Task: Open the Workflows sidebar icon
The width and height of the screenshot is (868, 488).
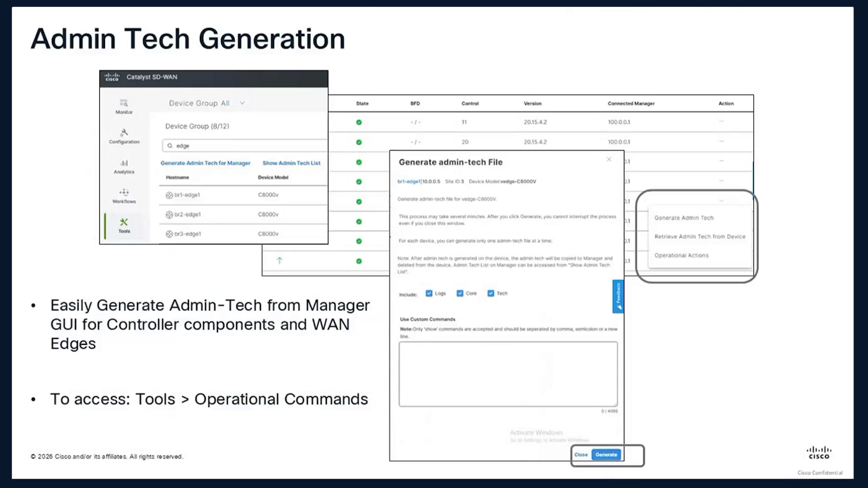Action: coord(124,192)
